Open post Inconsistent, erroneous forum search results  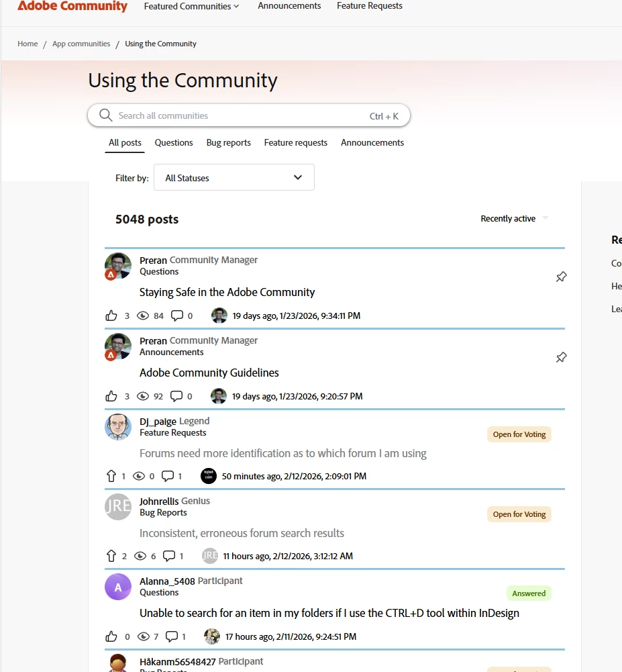point(242,534)
